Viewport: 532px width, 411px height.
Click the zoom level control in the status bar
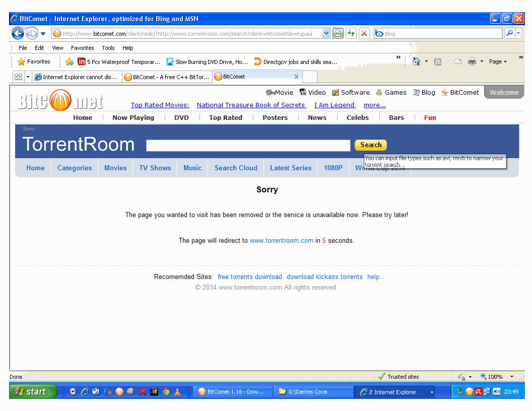[494, 376]
